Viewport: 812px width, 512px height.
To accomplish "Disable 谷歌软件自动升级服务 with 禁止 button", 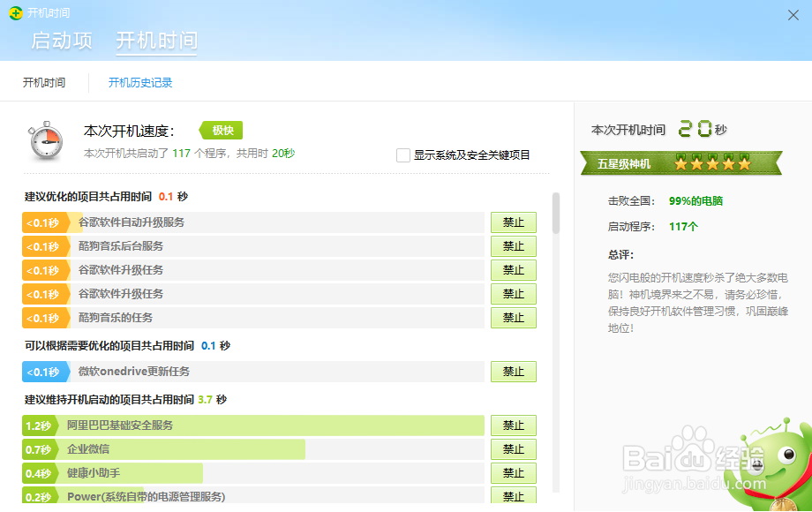I will [x=513, y=222].
